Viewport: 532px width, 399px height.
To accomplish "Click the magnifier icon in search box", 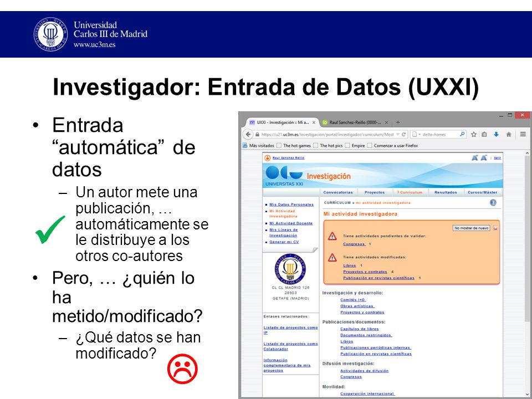I will point(462,134).
